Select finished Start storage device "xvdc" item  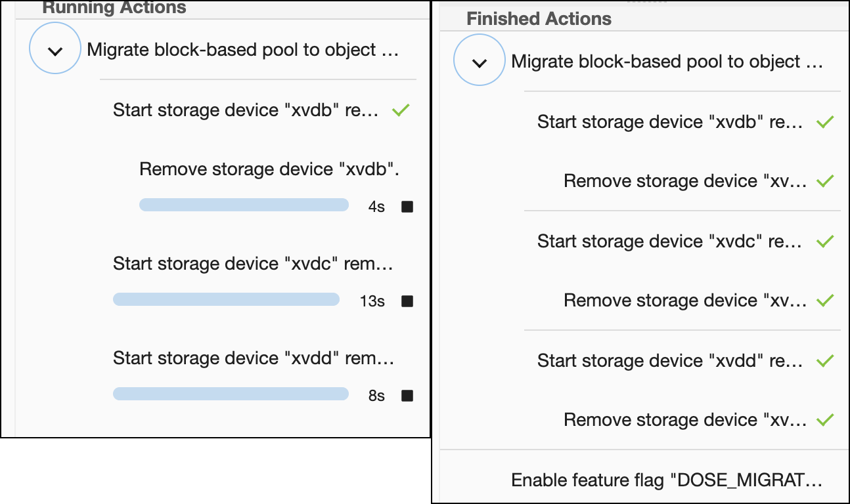669,241
